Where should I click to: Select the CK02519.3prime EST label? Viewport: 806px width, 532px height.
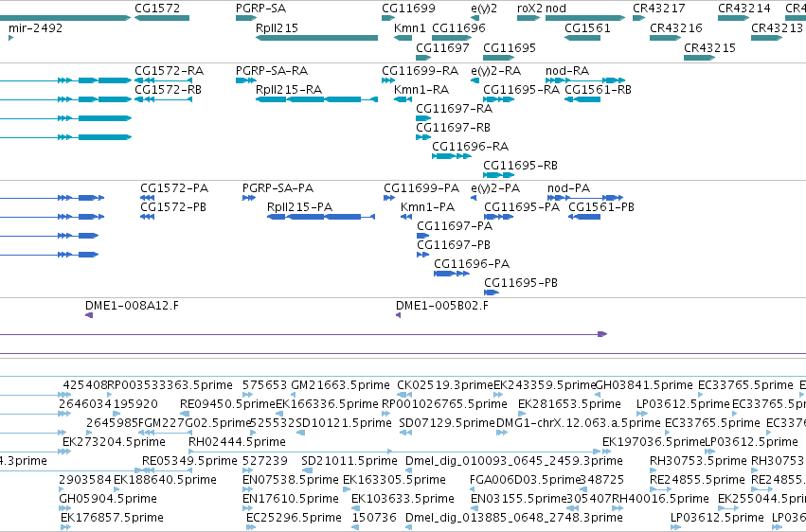tap(445, 384)
